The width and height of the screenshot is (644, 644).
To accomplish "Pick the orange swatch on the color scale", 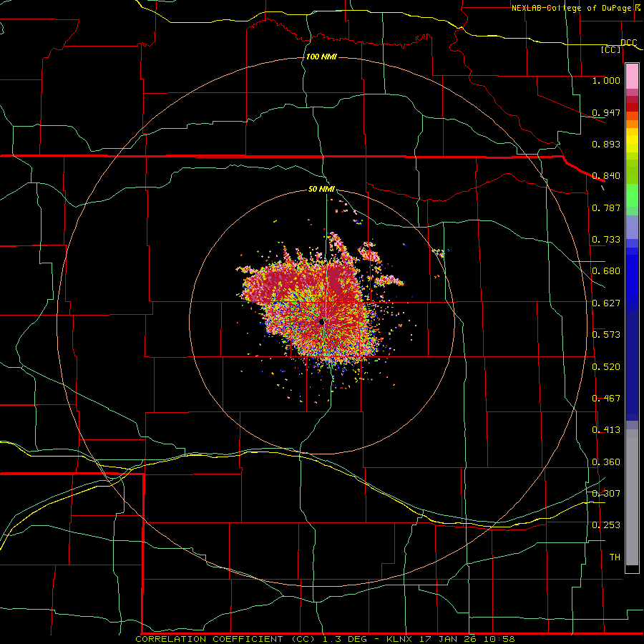I will tap(632, 124).
